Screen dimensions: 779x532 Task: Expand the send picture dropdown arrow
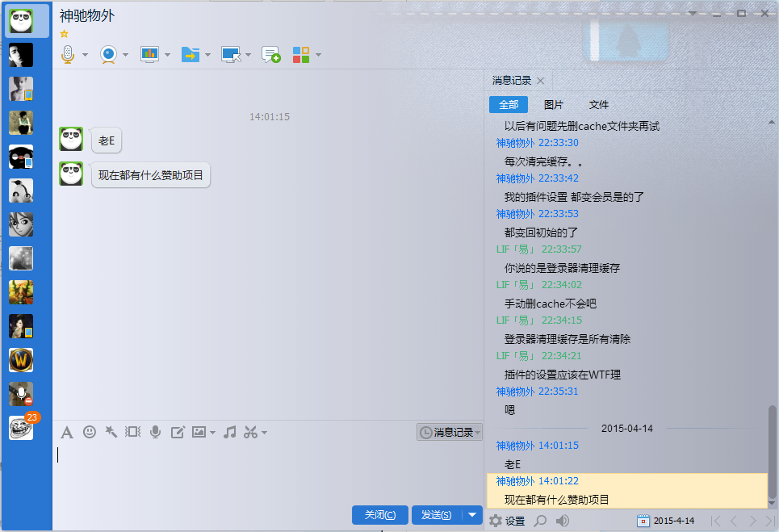click(212, 433)
